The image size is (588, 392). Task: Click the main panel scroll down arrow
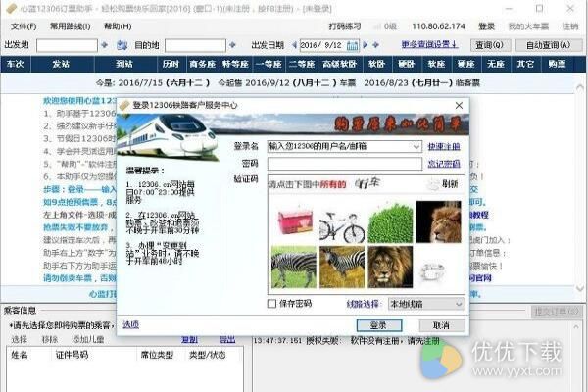[580, 288]
